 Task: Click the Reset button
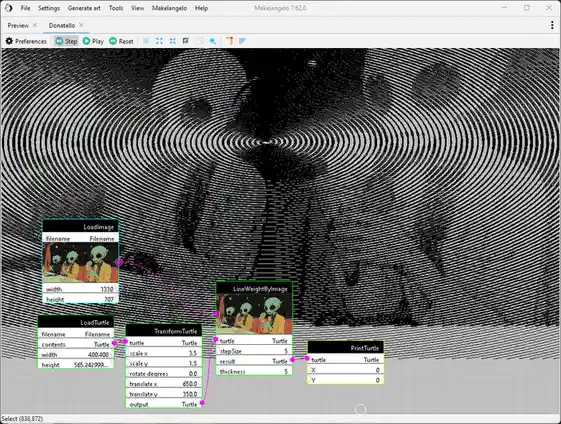point(121,41)
